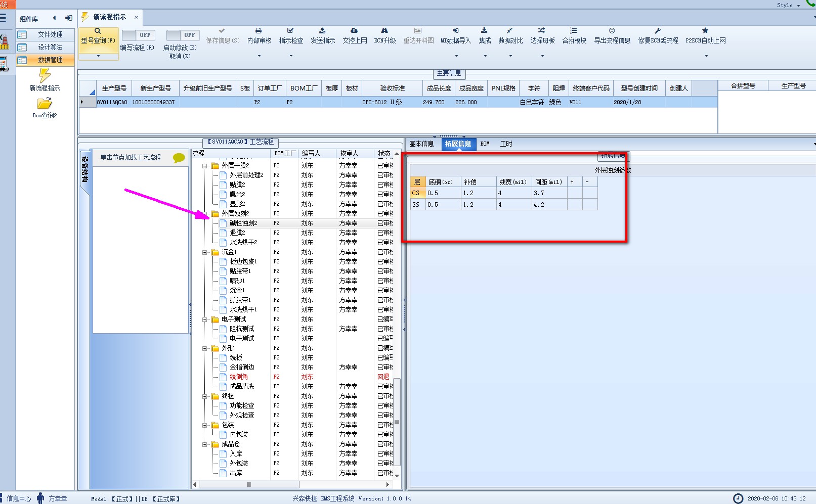The height and width of the screenshot is (504, 816).
Task: Click the CS row 补偿 value 1.2
Action: (x=478, y=193)
